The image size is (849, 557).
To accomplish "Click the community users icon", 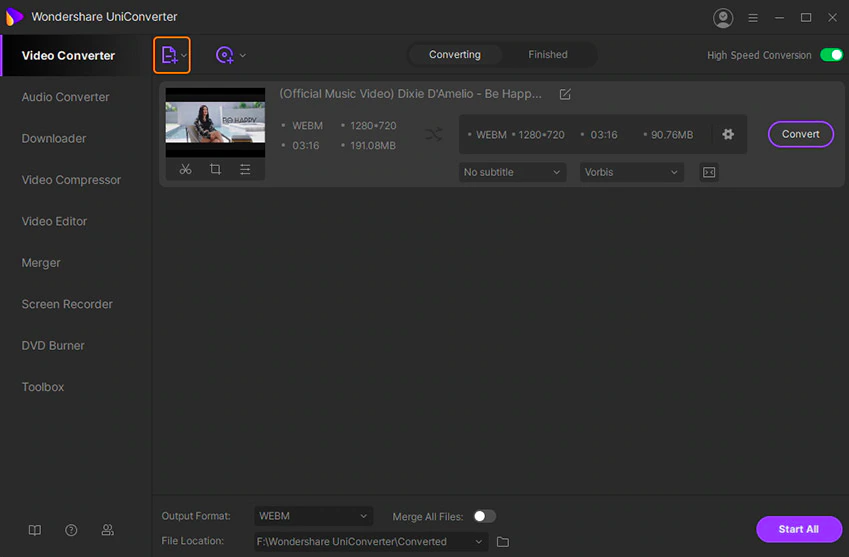I will point(108,530).
